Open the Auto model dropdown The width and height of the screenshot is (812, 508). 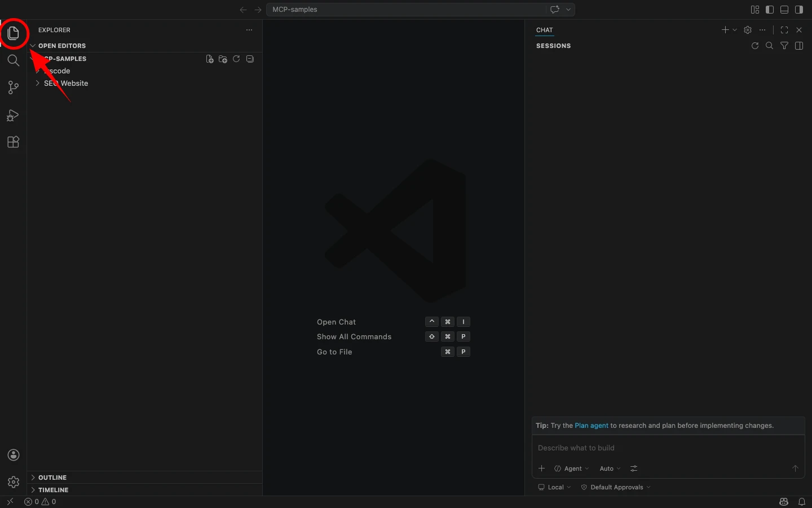tap(610, 468)
